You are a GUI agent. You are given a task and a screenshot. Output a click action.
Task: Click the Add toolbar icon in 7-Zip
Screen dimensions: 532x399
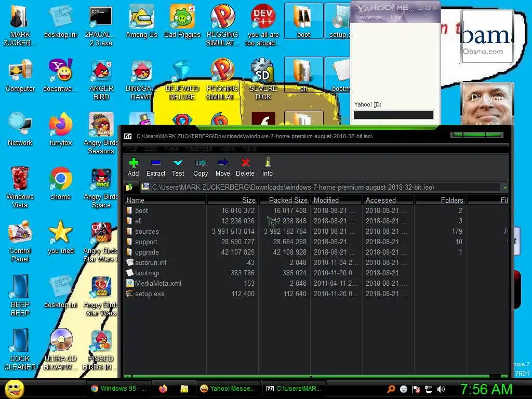(x=134, y=163)
